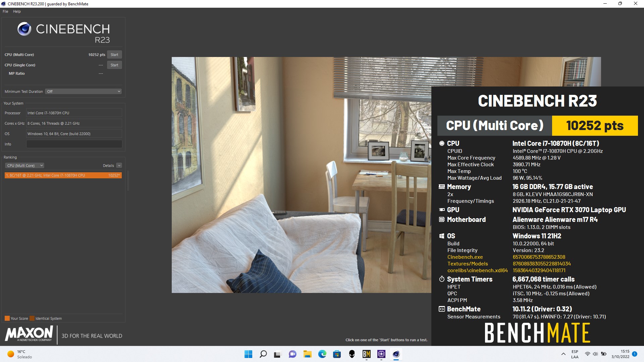Open the Windows Start menu

[248, 354]
